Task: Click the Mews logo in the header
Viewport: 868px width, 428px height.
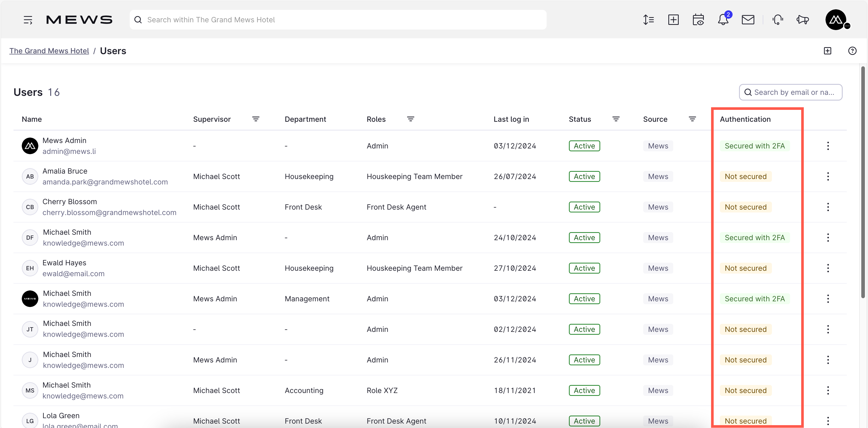Action: (79, 19)
